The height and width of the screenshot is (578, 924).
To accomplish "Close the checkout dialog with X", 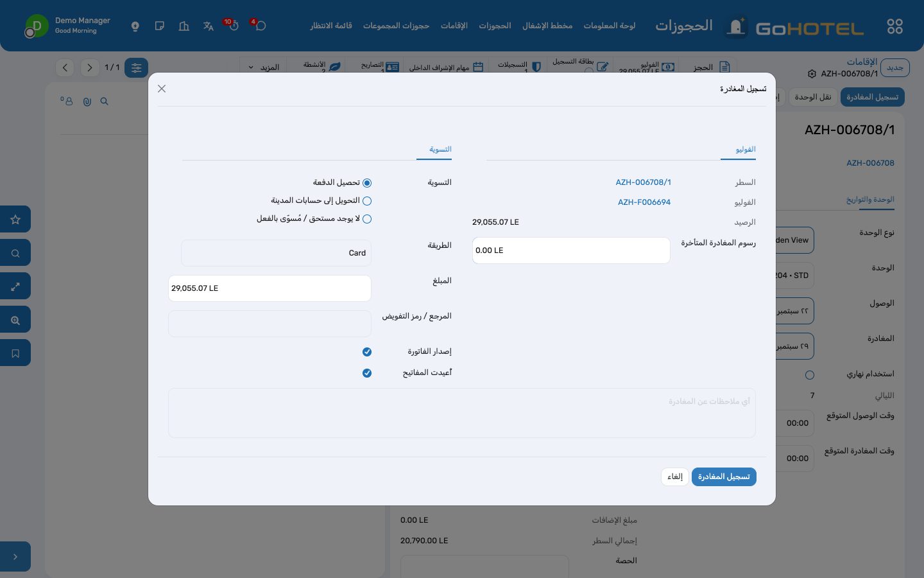I will (162, 89).
